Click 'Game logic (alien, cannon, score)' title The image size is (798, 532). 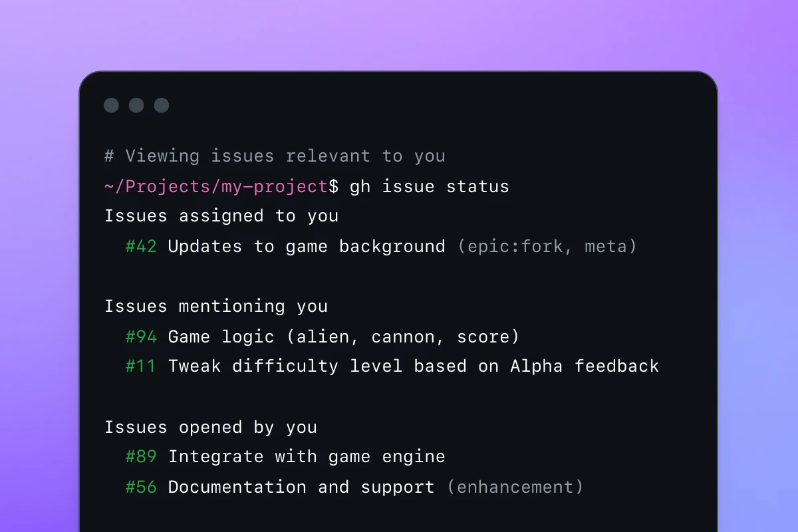pyautogui.click(x=344, y=337)
